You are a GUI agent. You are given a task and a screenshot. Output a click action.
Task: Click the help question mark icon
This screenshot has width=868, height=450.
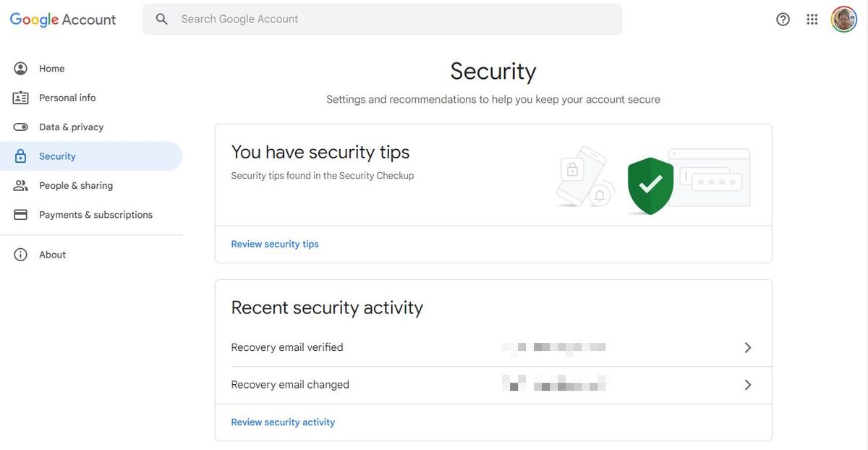coord(783,18)
